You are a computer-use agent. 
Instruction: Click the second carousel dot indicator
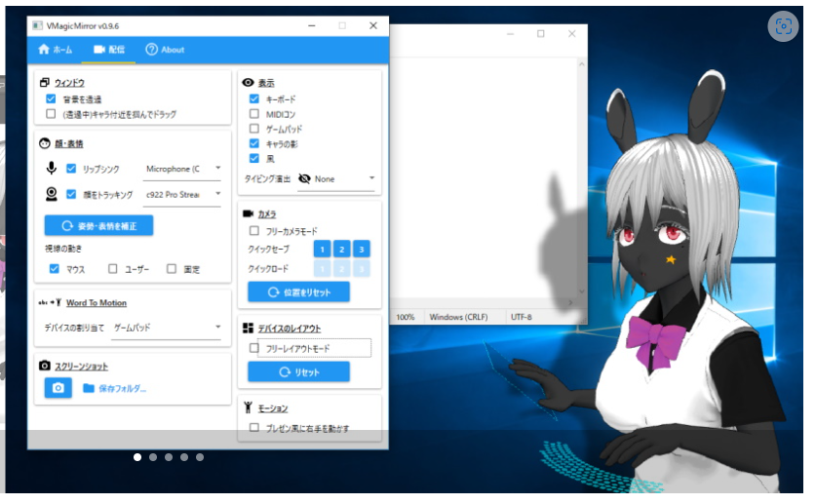click(x=153, y=456)
